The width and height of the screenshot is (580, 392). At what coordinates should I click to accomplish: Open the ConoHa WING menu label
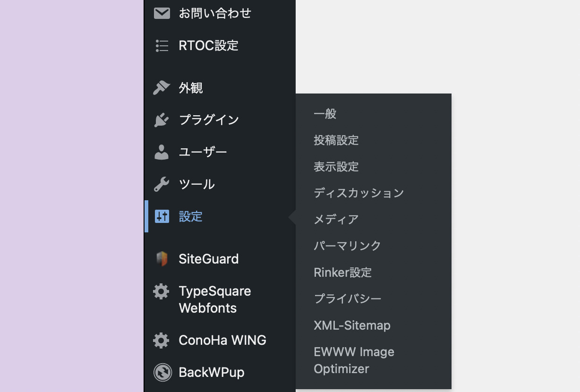coord(222,340)
